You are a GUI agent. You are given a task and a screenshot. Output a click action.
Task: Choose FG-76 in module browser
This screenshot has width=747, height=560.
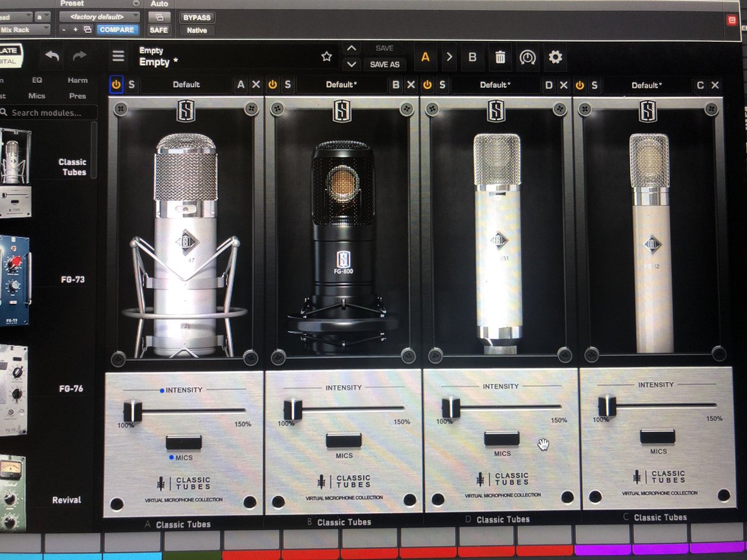pyautogui.click(x=72, y=389)
